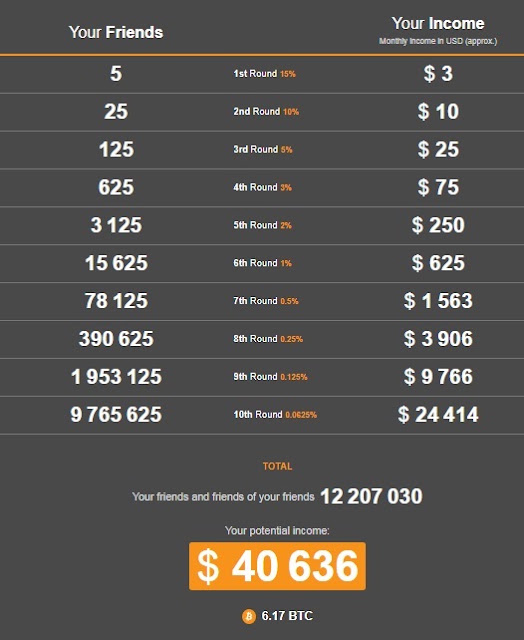Select the 6.17 BTC amount text
The height and width of the screenshot is (640, 524).
click(x=287, y=616)
